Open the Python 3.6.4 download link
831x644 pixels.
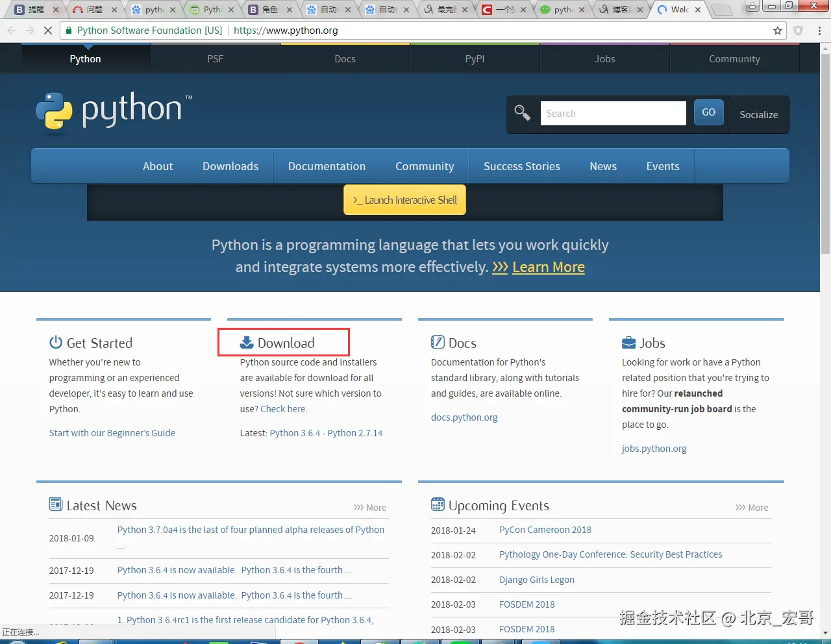point(295,433)
